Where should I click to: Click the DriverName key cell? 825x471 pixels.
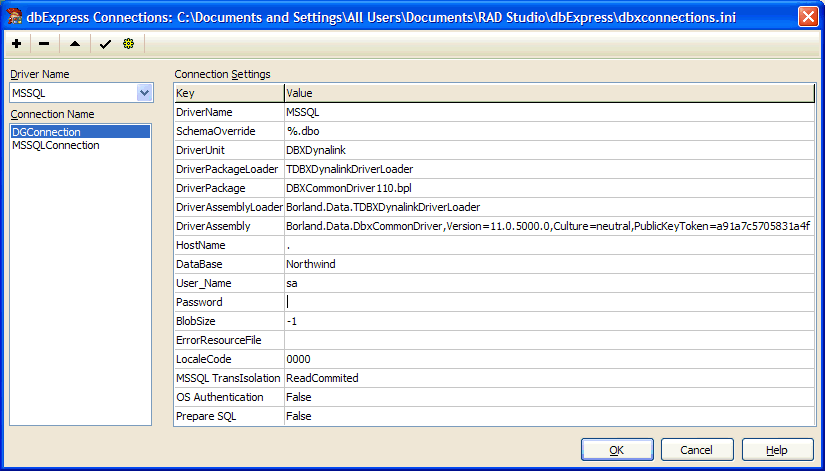point(229,113)
